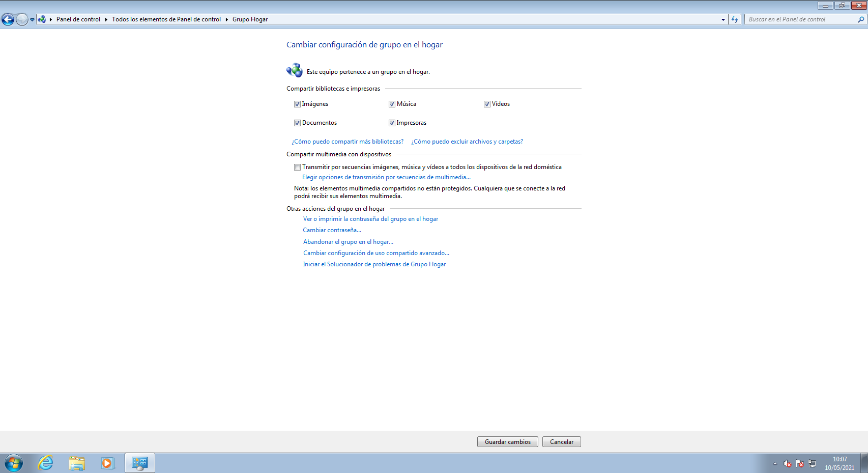Toggle the Vídeos checkbox
This screenshot has width=868, height=473.
(487, 104)
